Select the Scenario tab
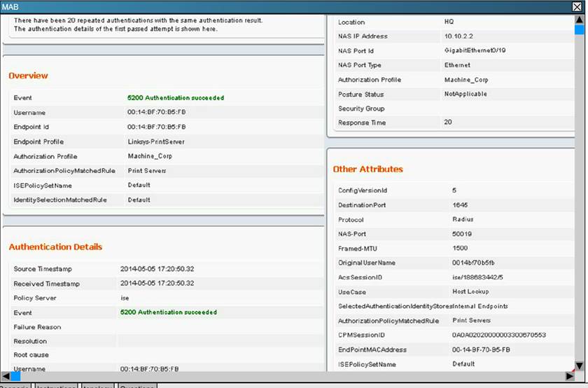Screen dimensions: 588x388 15,386
